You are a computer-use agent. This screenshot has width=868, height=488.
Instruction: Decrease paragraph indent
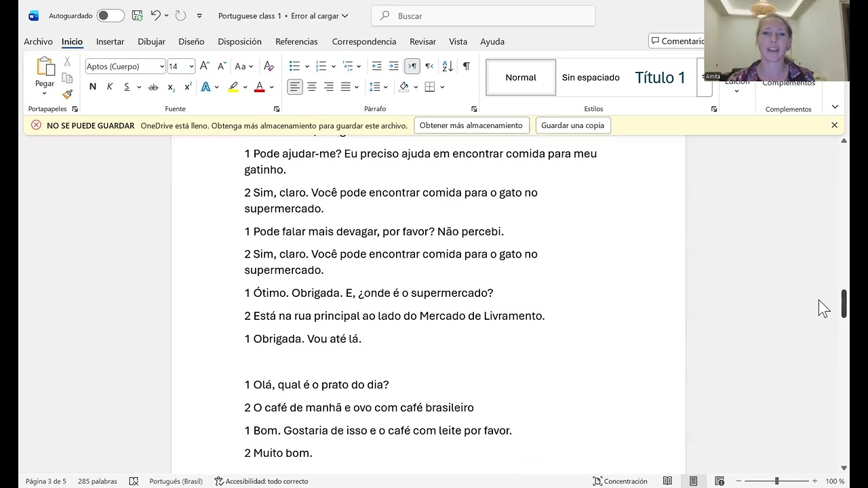[377, 66]
